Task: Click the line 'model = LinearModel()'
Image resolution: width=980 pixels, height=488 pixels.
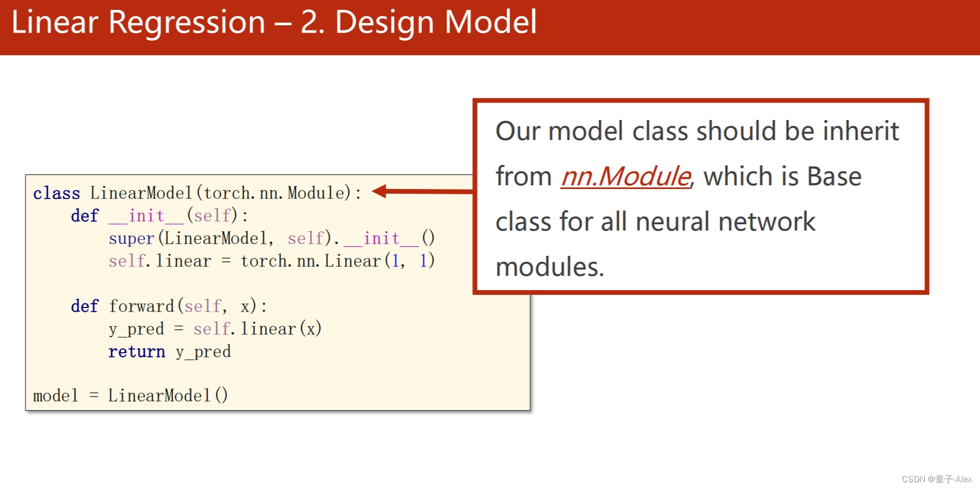Action: click(131, 396)
